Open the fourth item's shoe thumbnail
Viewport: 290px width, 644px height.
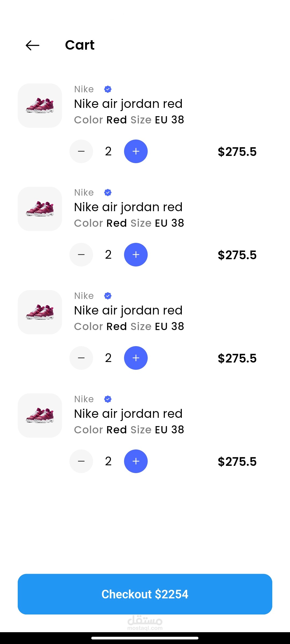(x=40, y=415)
